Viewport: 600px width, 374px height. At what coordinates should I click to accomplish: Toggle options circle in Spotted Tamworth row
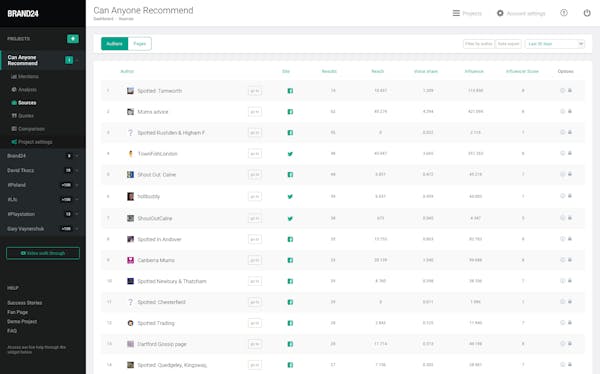pos(562,90)
